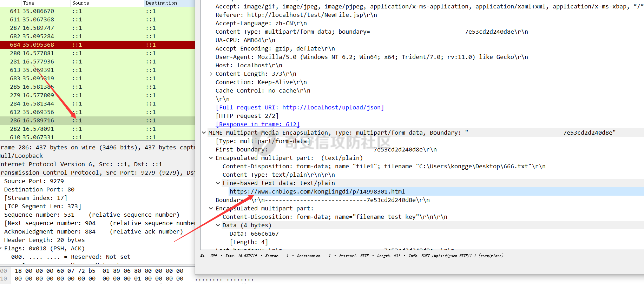Select packet 280 at time 16.577881
The height and width of the screenshot is (284, 644).
click(98, 53)
